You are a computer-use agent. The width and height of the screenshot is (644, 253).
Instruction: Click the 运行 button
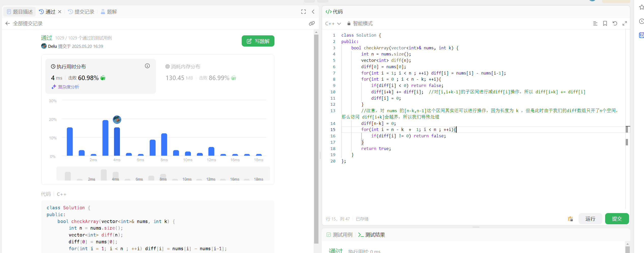[x=590, y=219]
